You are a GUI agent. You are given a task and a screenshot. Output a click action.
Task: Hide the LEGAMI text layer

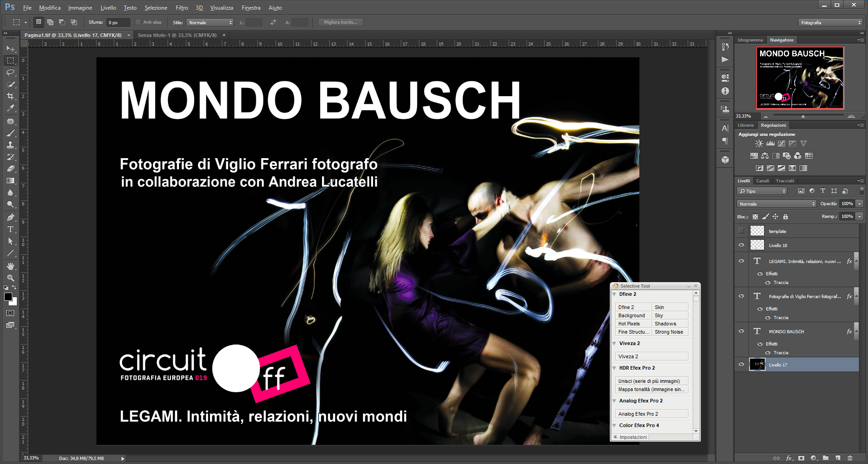coord(741,261)
